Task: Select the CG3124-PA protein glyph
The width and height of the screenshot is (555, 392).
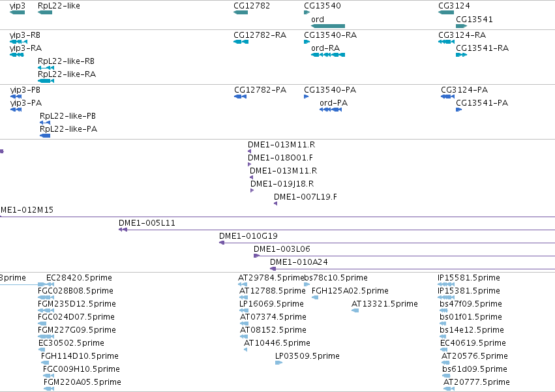Action: click(x=448, y=97)
